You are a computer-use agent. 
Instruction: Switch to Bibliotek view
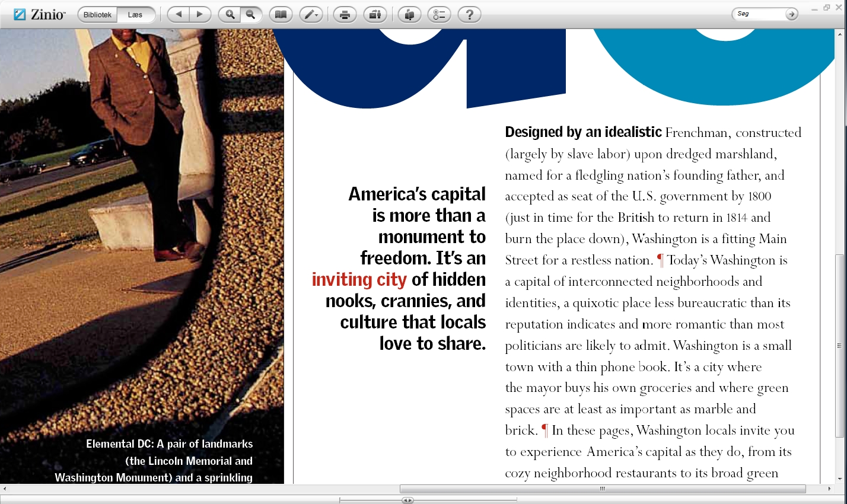coord(97,15)
